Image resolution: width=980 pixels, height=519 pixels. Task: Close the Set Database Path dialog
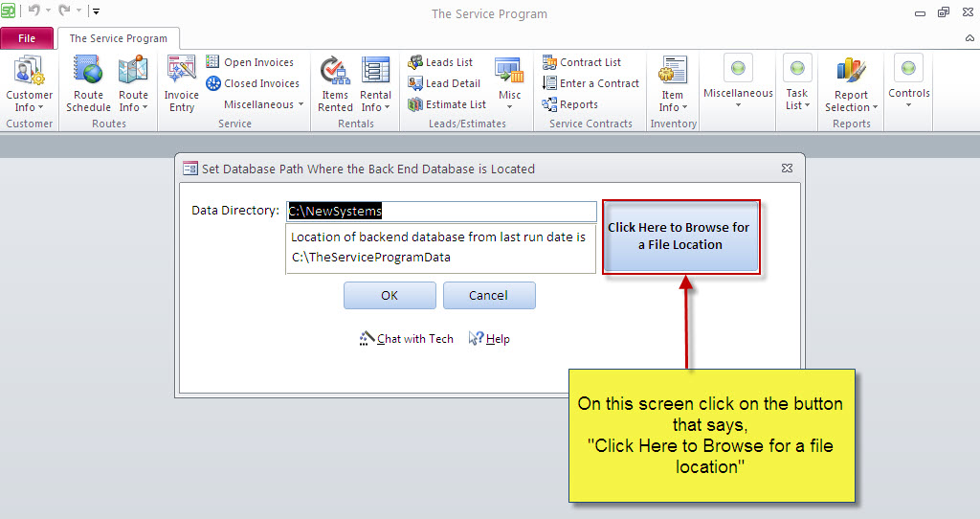(787, 169)
